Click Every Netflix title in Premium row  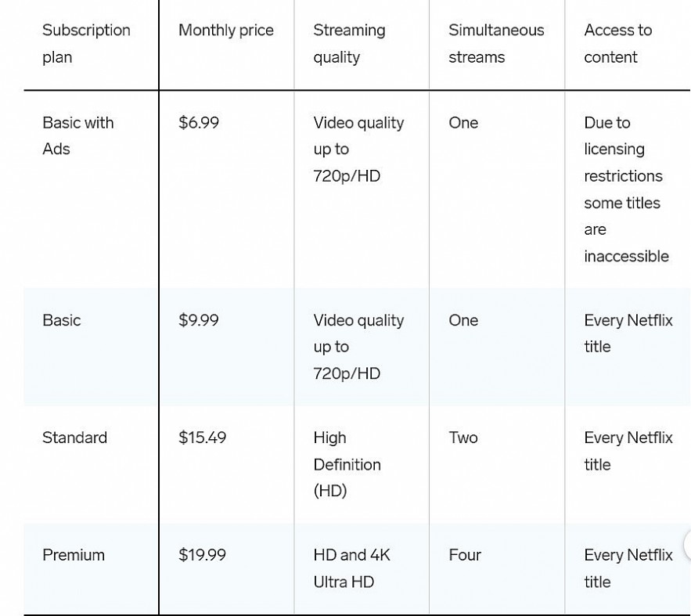[628, 568]
